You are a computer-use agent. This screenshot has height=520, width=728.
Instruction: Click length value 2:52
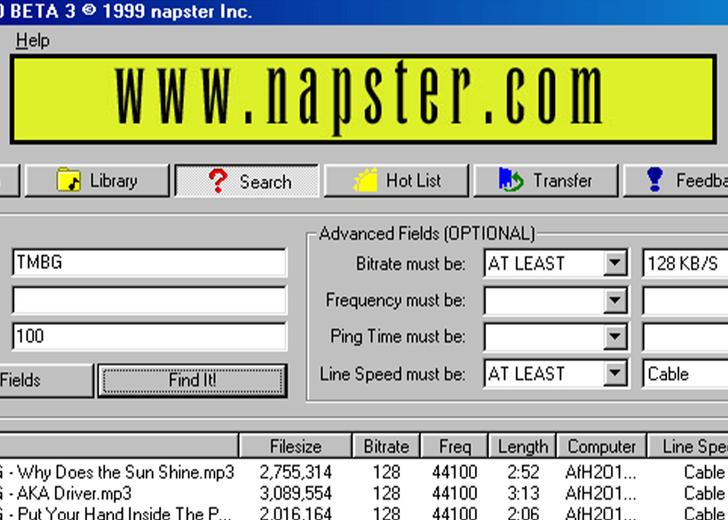[x=523, y=473]
